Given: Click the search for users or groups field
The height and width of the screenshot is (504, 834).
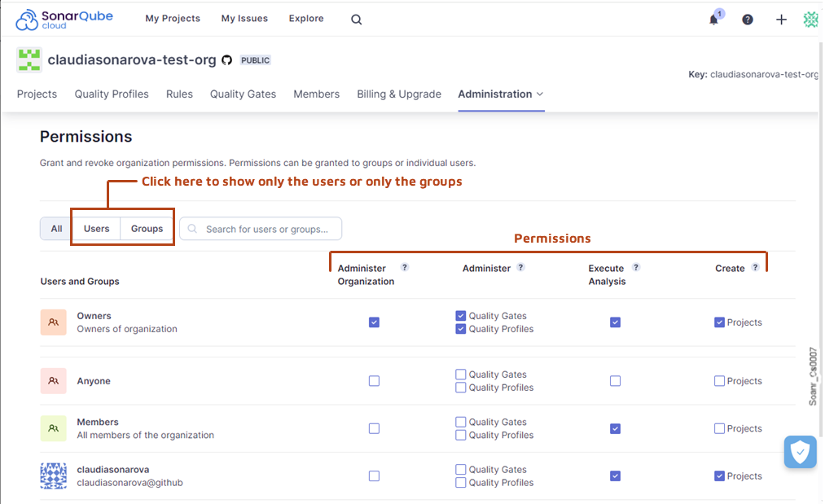Looking at the screenshot, I should tap(261, 228).
